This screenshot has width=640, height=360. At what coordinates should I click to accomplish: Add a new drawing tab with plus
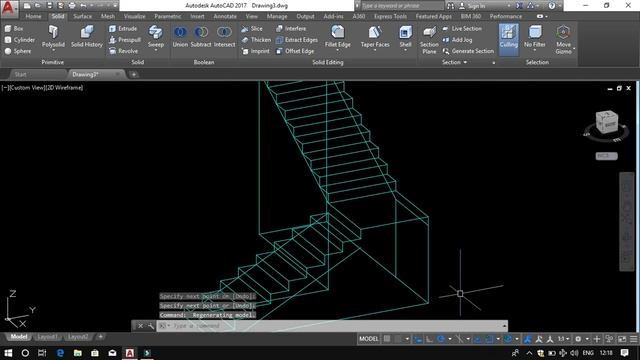pyautogui.click(x=133, y=74)
